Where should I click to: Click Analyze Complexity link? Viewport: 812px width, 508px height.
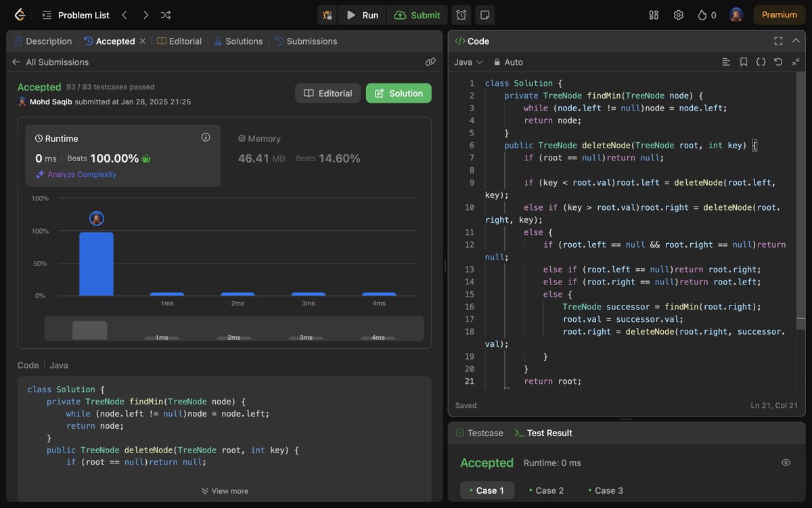click(x=76, y=174)
